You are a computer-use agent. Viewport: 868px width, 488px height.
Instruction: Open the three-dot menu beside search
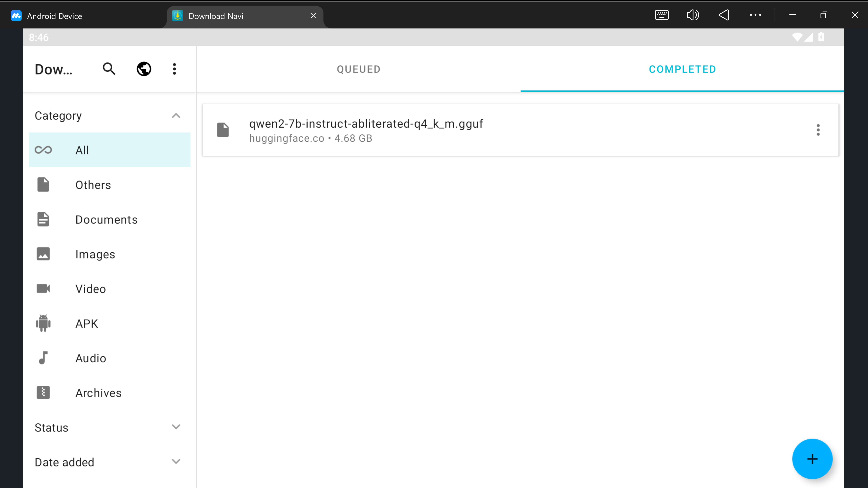[174, 69]
